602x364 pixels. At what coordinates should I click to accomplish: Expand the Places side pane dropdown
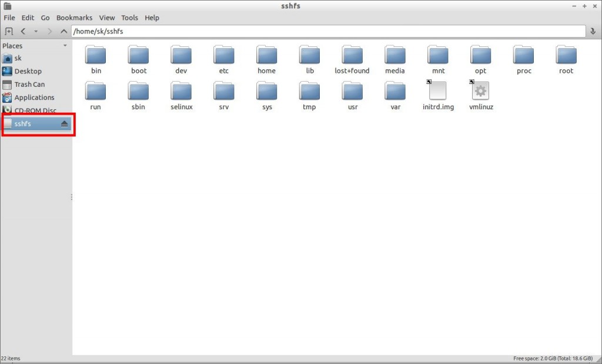65,46
